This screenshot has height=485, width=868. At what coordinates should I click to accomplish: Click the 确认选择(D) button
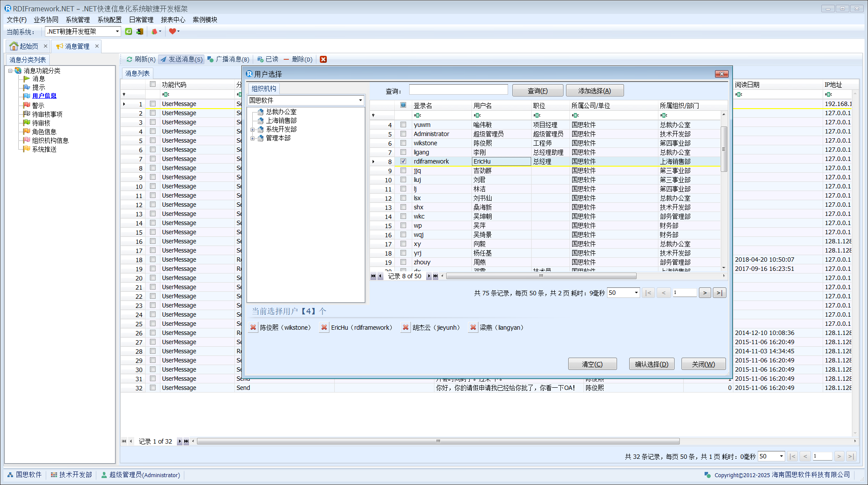point(651,364)
